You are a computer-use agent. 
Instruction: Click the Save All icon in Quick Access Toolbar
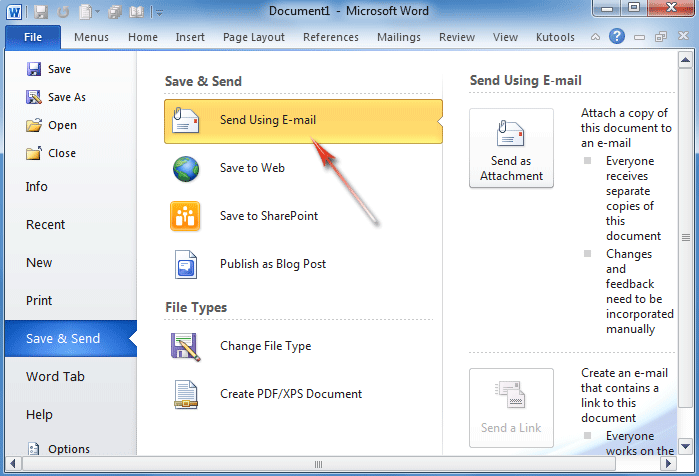coord(115,12)
